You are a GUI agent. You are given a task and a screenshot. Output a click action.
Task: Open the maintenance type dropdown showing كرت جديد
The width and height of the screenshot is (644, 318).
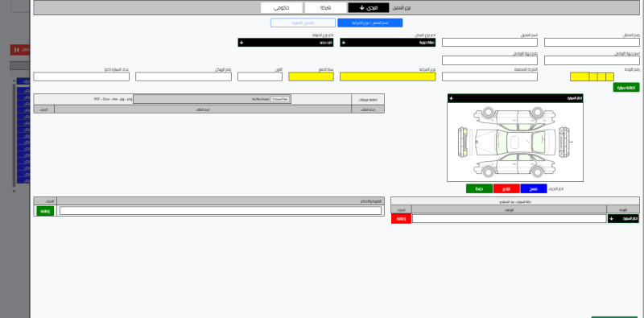coord(286,43)
